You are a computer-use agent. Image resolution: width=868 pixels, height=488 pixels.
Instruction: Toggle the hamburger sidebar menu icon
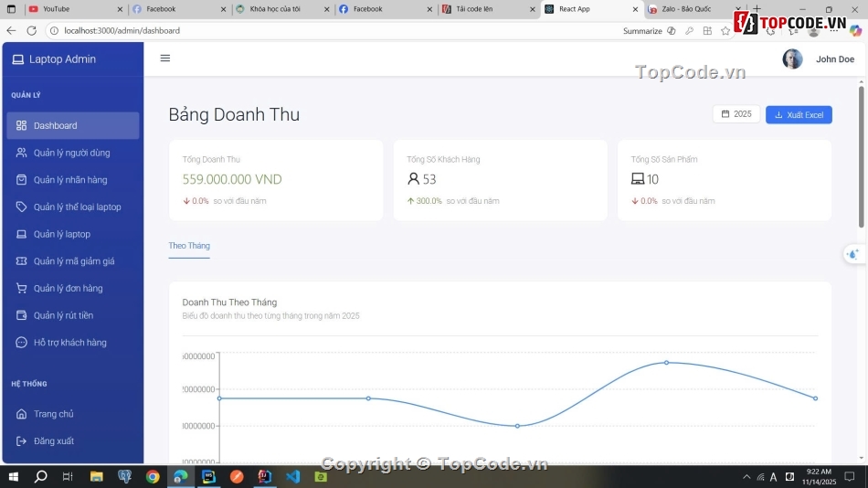(x=165, y=58)
